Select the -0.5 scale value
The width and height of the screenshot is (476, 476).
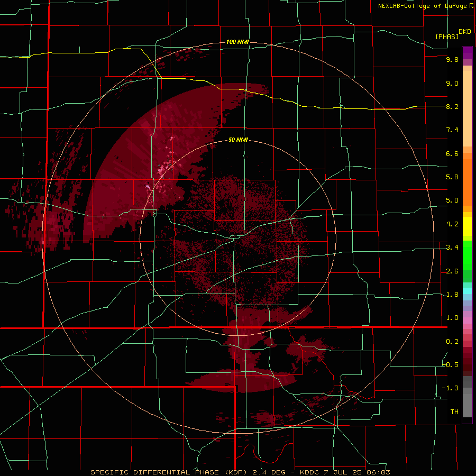[450, 365]
